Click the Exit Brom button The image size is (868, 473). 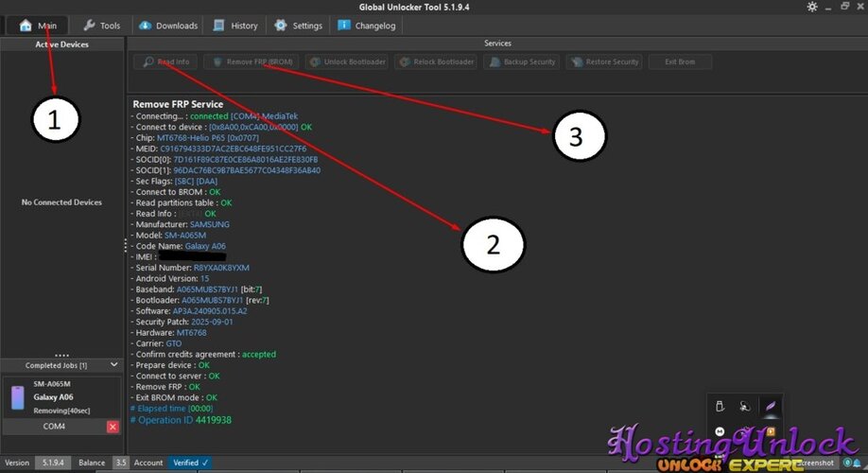(x=680, y=62)
